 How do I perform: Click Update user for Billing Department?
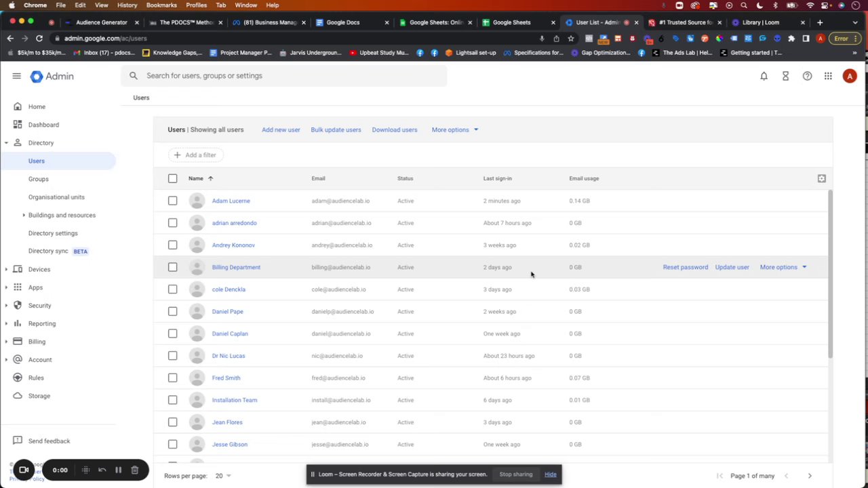[x=732, y=267]
